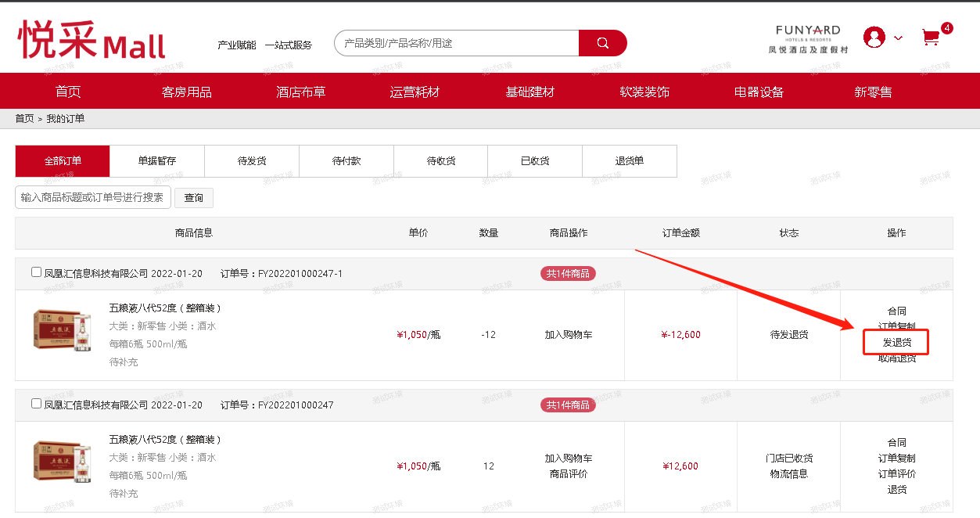Open 合同 for the 待发退货 order

tap(897, 311)
